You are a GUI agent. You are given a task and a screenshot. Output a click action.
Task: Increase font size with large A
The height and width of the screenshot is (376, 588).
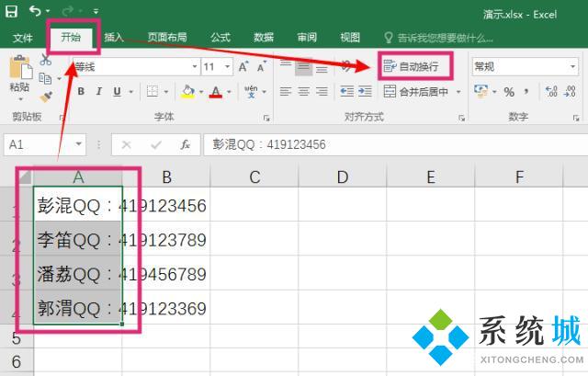click(x=243, y=67)
